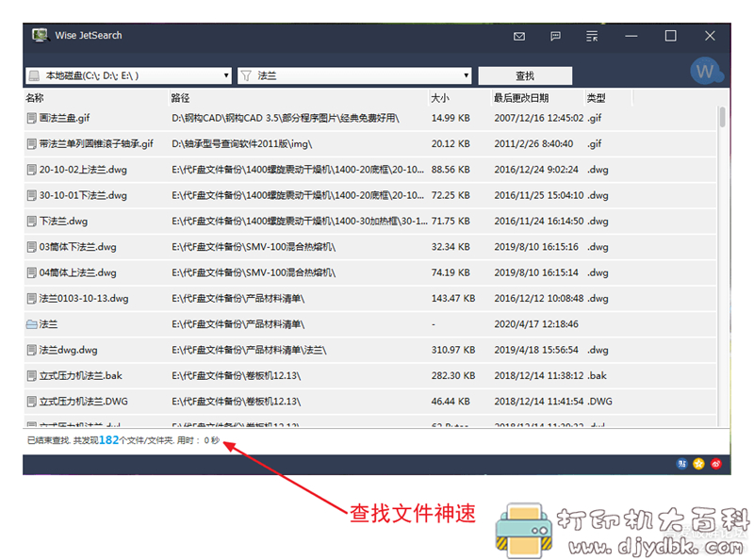Viewport: 754px width, 560px height.
Task: Click the path of 画法兰盘.gif
Action: 286,118
